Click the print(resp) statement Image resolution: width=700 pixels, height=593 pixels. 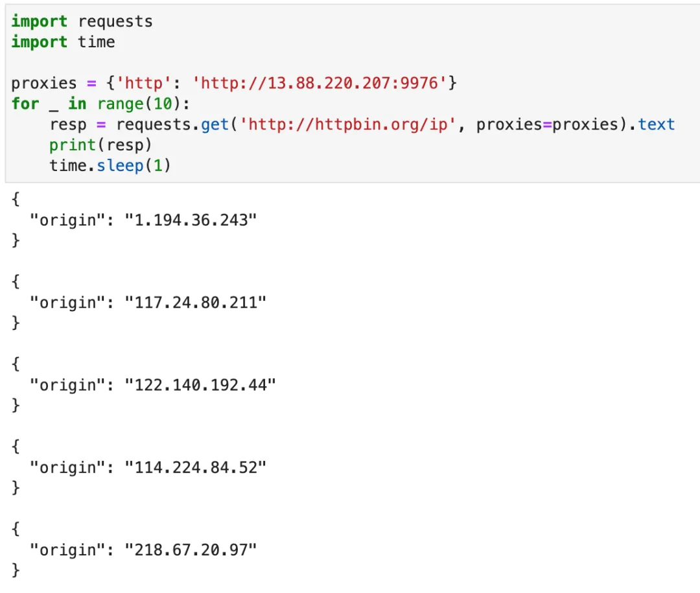[x=100, y=145]
